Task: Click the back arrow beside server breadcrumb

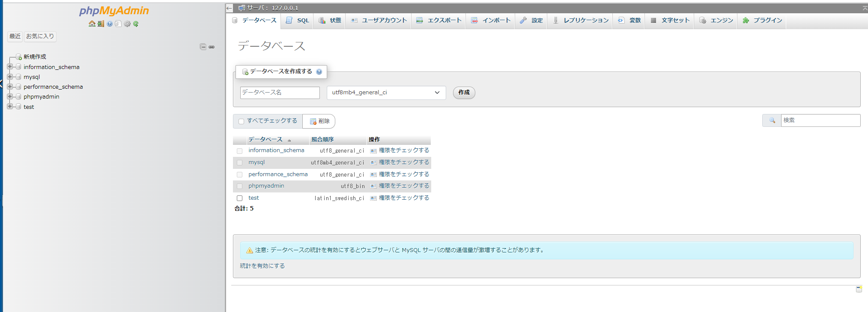Action: 230,8
